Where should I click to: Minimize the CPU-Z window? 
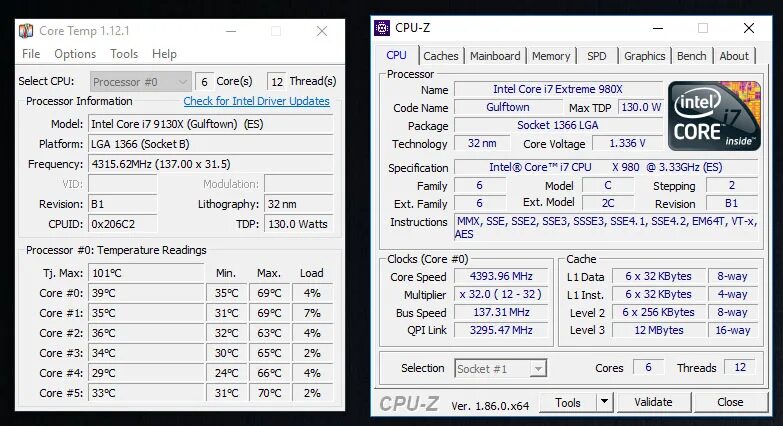(x=658, y=28)
